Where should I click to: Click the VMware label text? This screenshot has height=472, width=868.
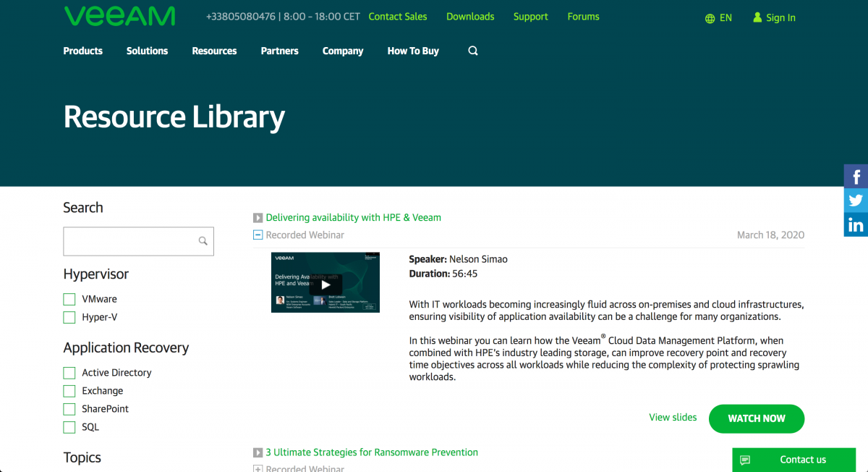pos(99,299)
